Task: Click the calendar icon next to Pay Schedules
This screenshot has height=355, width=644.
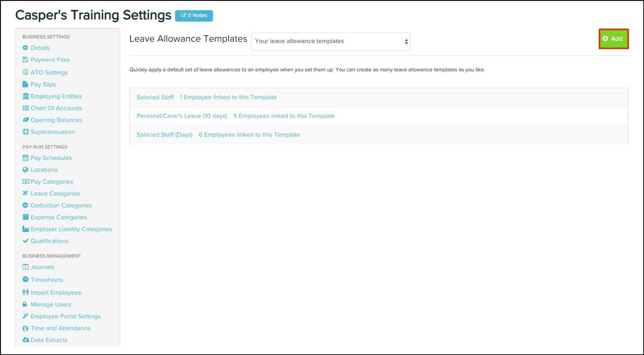Action: pos(25,158)
